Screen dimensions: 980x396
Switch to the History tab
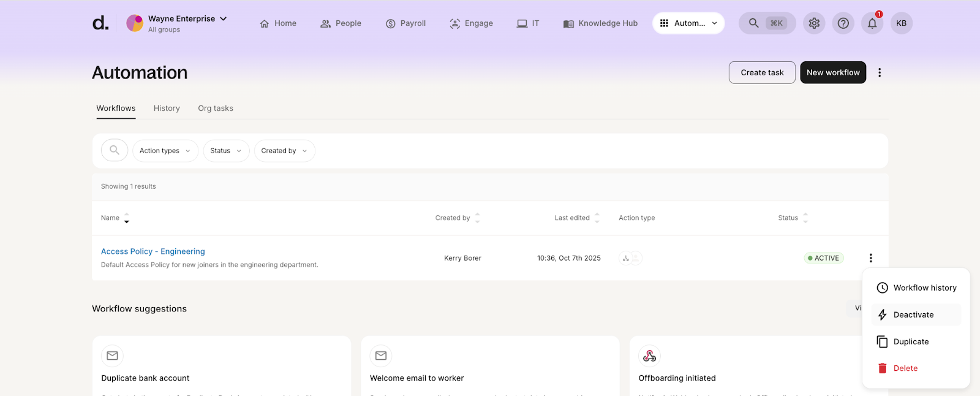pos(167,109)
